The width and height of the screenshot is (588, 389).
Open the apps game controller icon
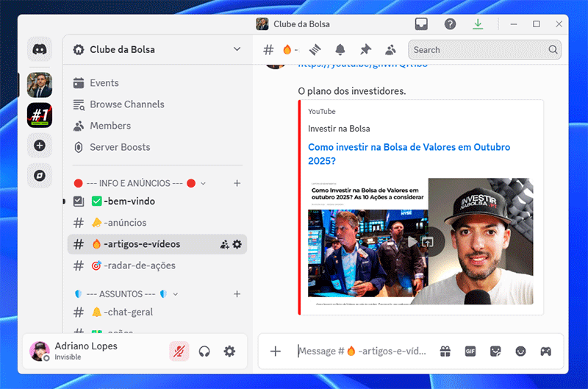click(545, 351)
